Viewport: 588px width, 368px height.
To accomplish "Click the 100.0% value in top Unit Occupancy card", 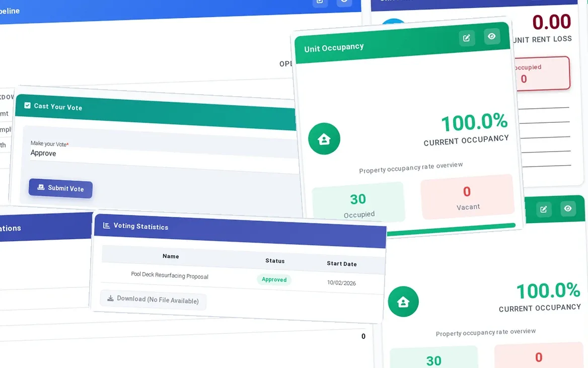I will pyautogui.click(x=474, y=122).
